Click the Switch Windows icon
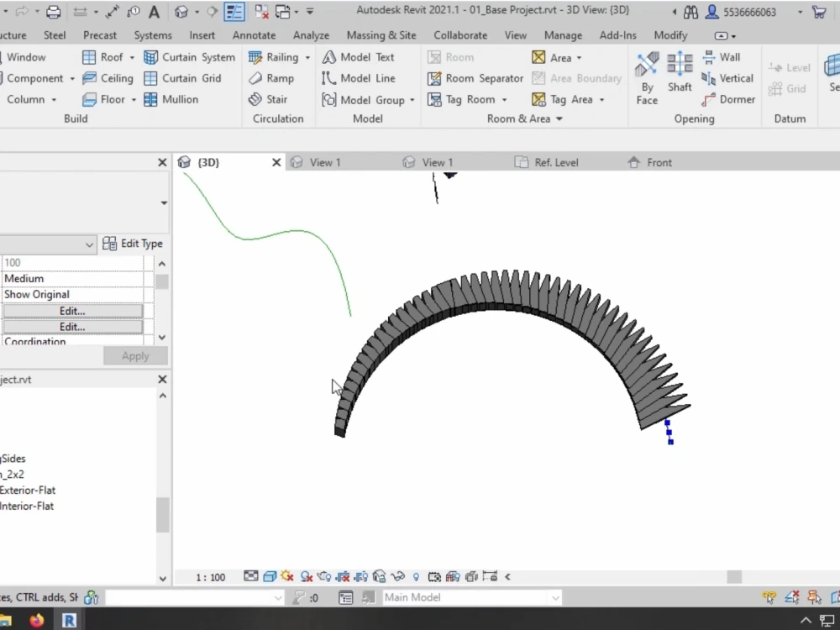This screenshot has width=840, height=630. point(282,12)
